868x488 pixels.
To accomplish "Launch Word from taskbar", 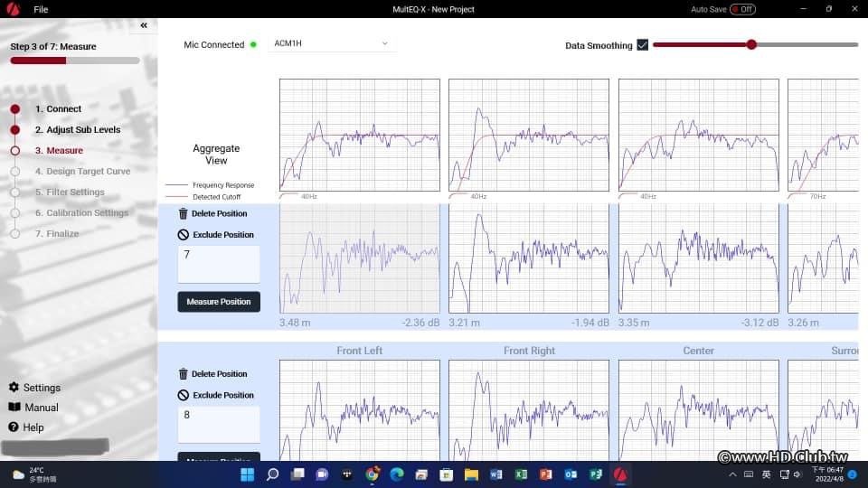I will point(496,474).
